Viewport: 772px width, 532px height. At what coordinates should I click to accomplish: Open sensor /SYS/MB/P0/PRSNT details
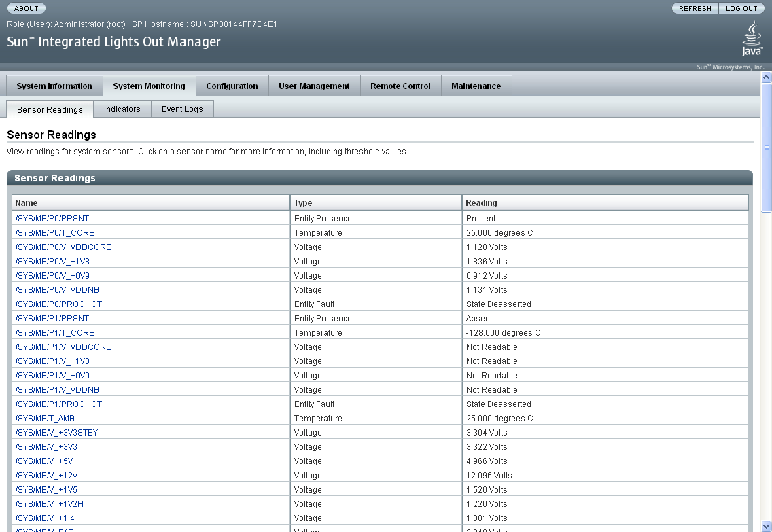pos(52,219)
